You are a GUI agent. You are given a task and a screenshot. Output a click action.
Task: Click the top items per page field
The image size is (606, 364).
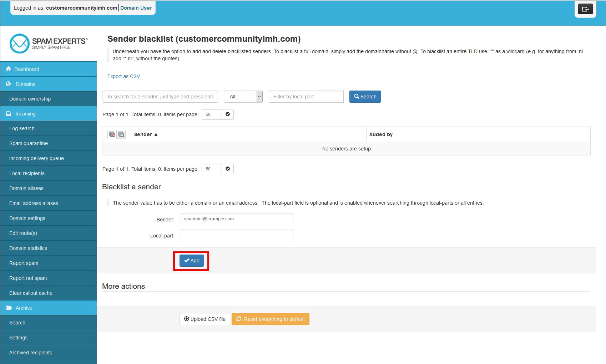point(212,114)
